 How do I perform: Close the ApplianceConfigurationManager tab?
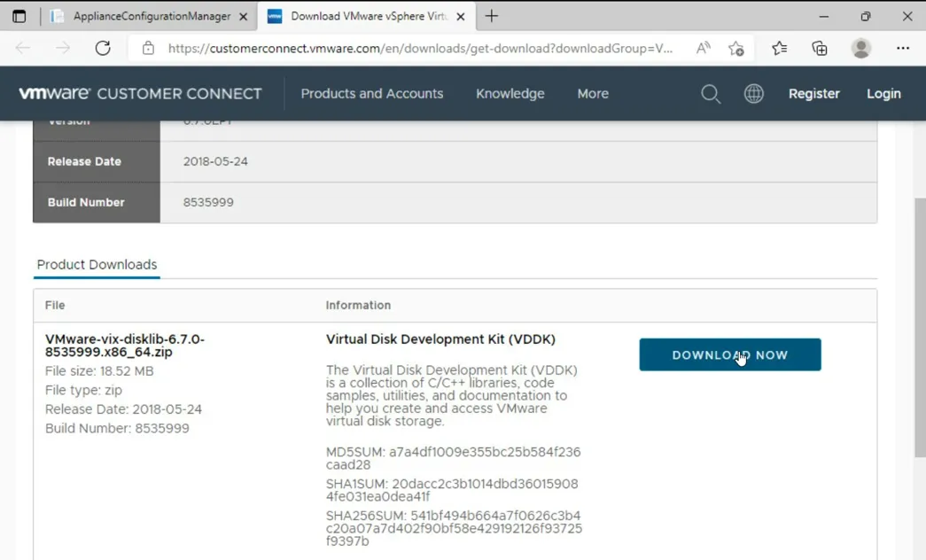243,17
